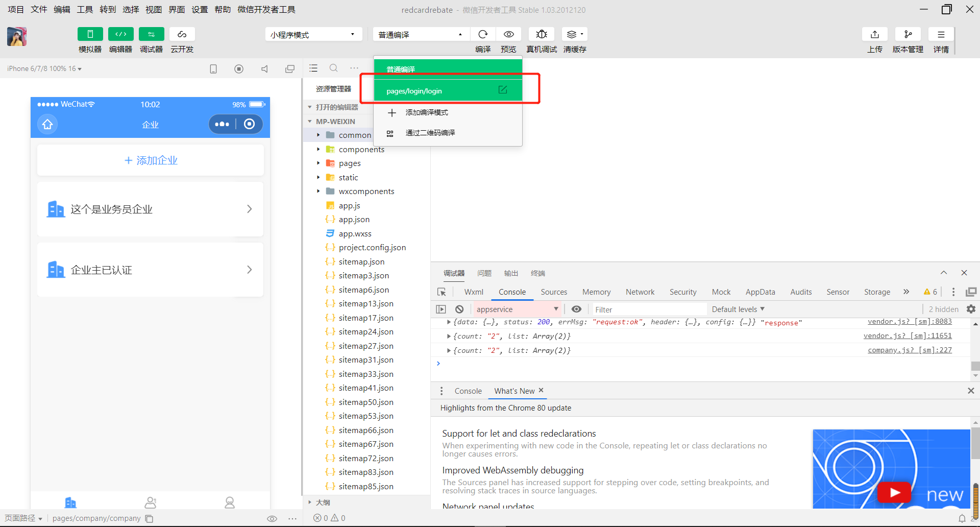The height and width of the screenshot is (527, 980).
Task: Toggle the simulator sound mute icon
Action: tap(264, 69)
